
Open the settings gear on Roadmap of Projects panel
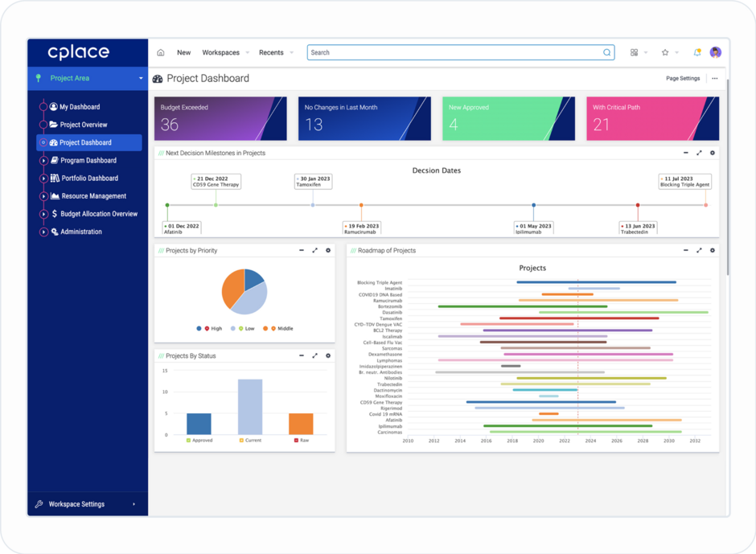pos(712,250)
